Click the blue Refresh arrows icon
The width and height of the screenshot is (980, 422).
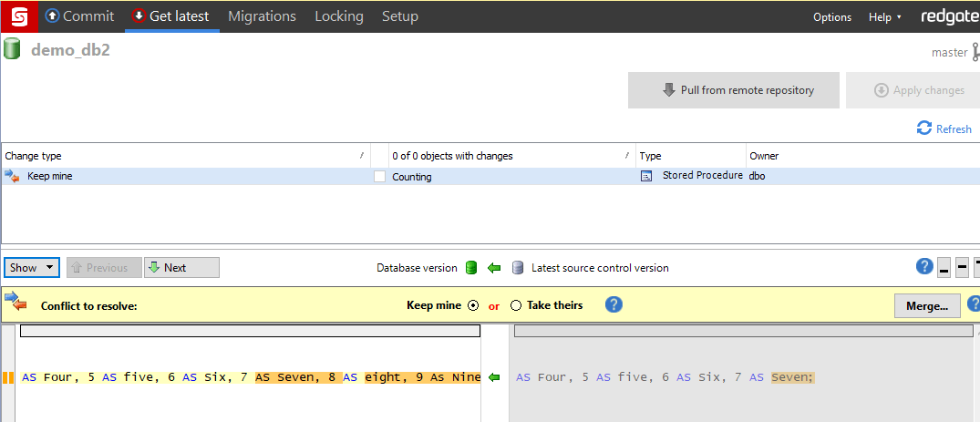pos(923,129)
